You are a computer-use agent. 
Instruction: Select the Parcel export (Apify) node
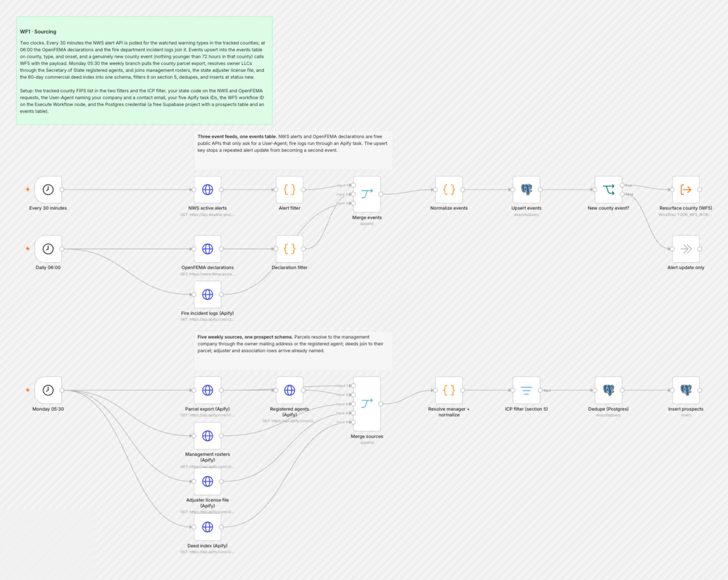click(x=207, y=390)
